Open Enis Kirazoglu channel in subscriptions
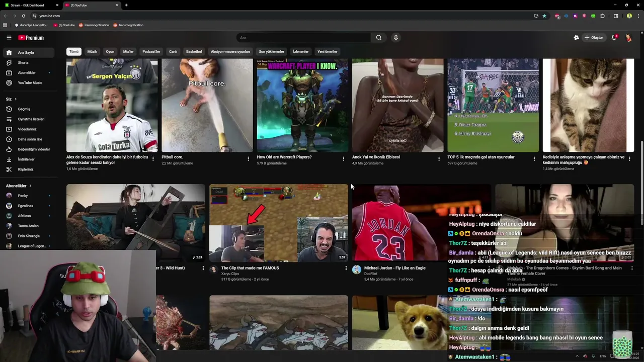The image size is (644, 362). point(29,236)
